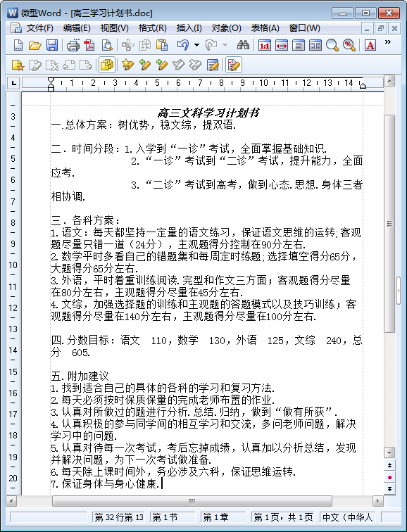
Task: Open the 视图(V) menu
Action: coord(114,28)
